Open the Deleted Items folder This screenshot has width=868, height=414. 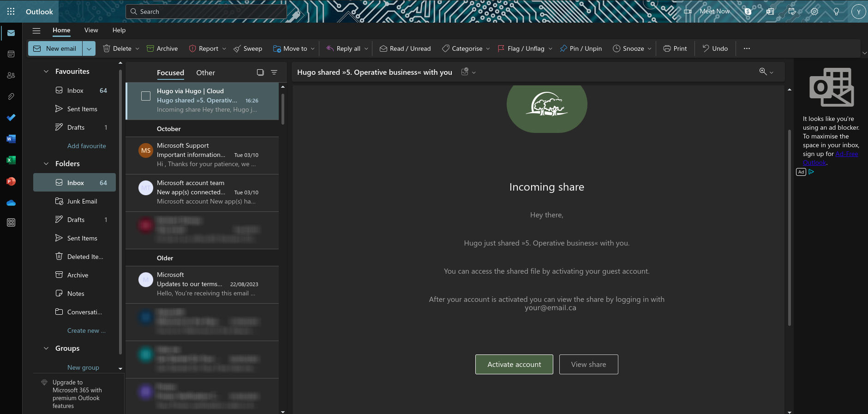click(x=74, y=257)
